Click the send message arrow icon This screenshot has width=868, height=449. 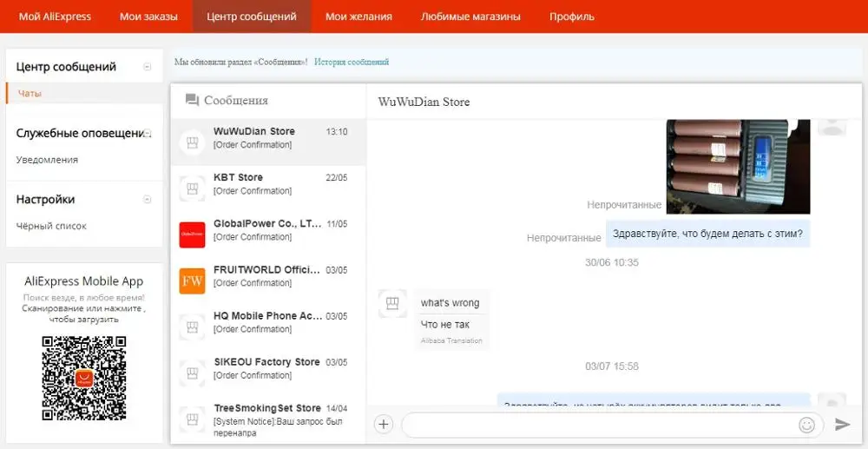(842, 424)
